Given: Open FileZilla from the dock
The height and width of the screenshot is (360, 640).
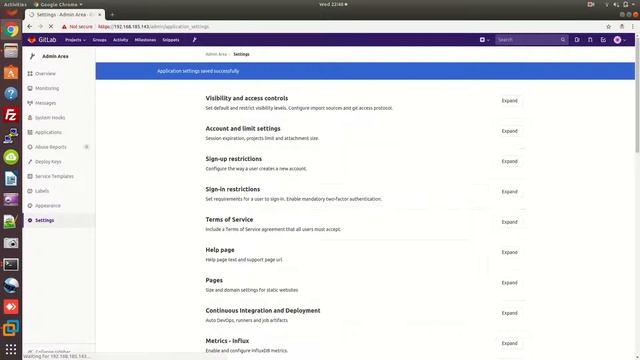Looking at the screenshot, I should coord(11,115).
